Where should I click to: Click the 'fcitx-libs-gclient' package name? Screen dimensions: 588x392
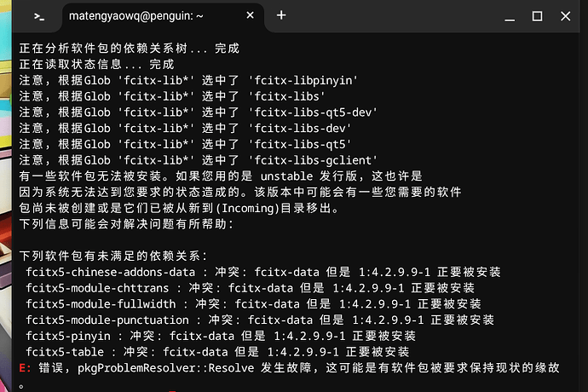pos(313,160)
